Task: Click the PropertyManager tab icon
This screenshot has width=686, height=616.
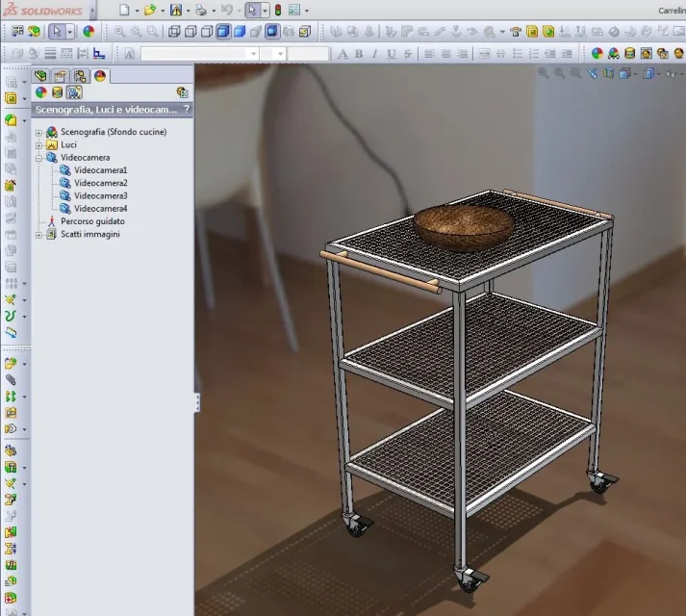Action: tap(60, 76)
